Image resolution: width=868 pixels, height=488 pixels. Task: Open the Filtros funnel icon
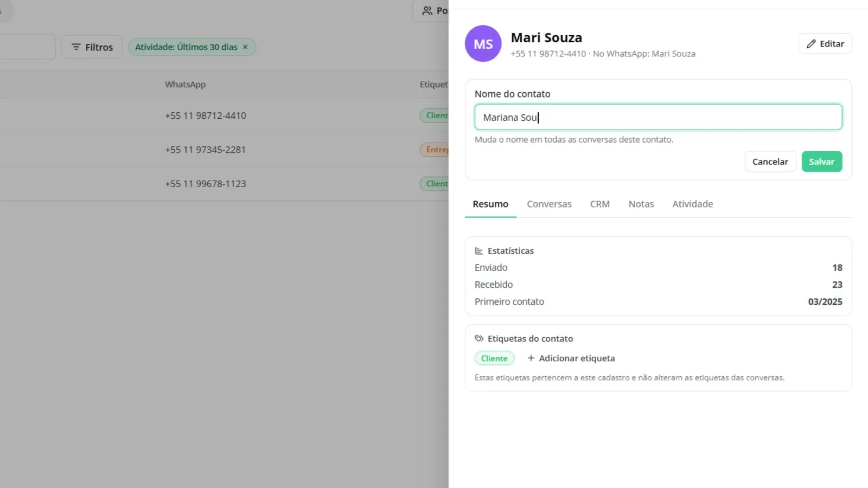click(x=76, y=47)
